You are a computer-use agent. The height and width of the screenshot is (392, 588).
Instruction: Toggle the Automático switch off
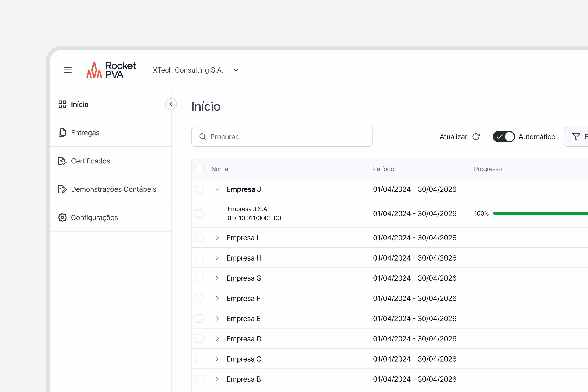tap(504, 137)
